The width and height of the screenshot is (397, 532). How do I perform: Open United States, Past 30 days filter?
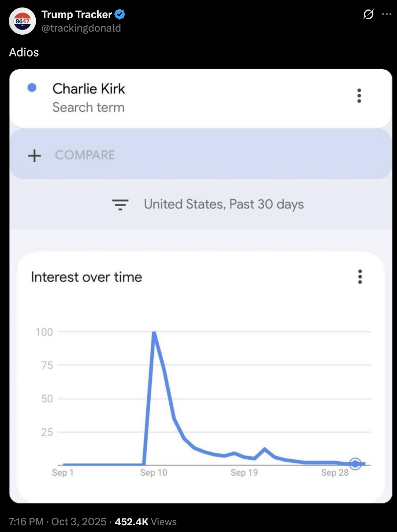(224, 205)
